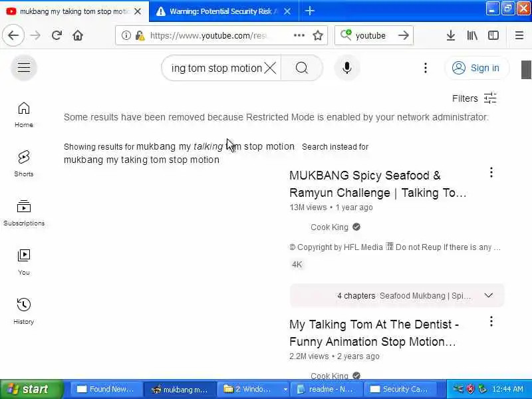Search with your voice using the microphone
This screenshot has width=532, height=399.
(x=346, y=68)
